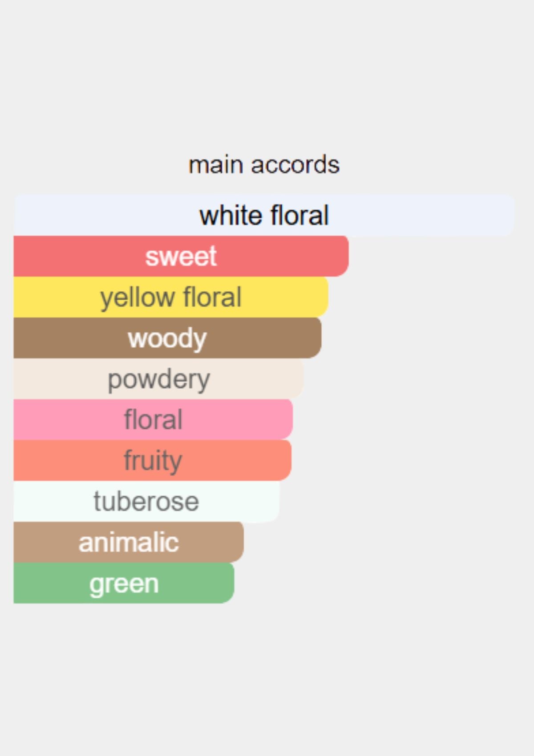Click the 'sweet' text label

click(181, 257)
